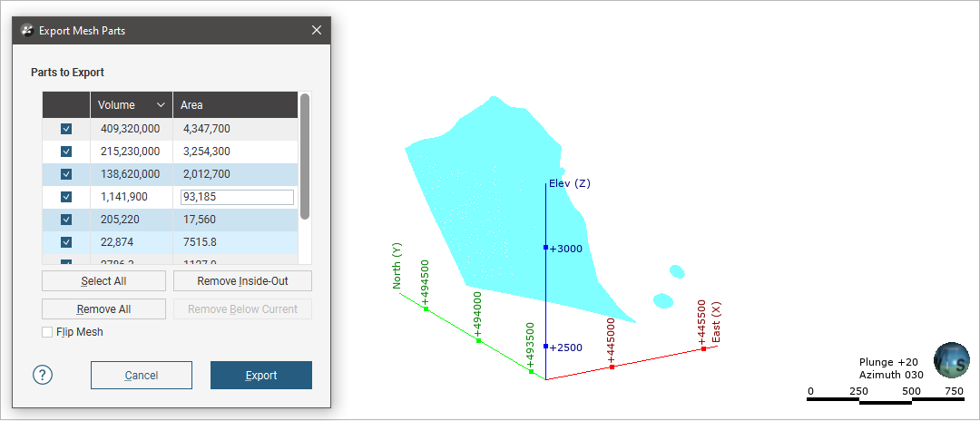The width and height of the screenshot is (980, 421).
Task: Select the volume cell 215,230,000
Action: (130, 152)
